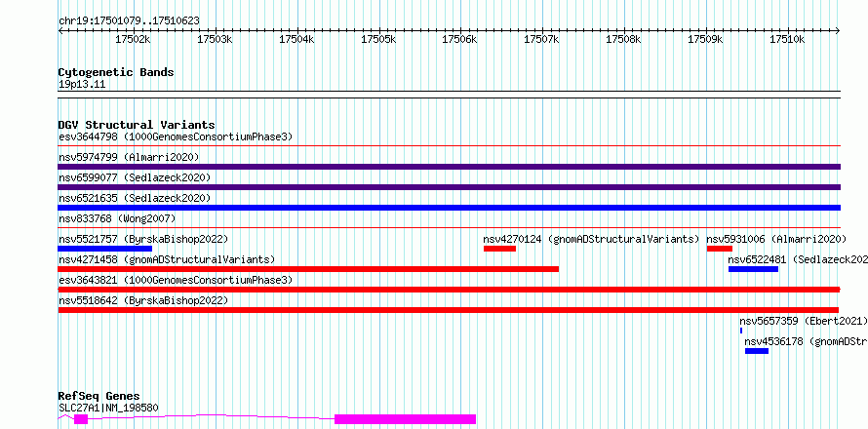
Task: Click the large magenta SLC27A1 exon block
Action: point(405,419)
